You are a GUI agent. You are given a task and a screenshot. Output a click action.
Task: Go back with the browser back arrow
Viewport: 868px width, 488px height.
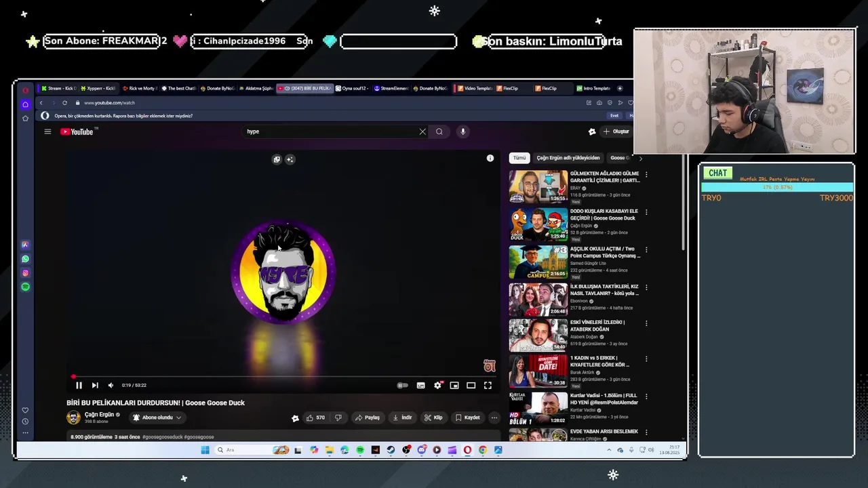(41, 103)
